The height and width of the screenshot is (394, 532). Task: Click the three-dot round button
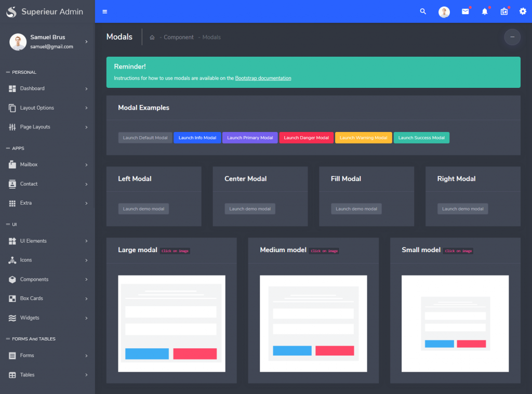[512, 37]
